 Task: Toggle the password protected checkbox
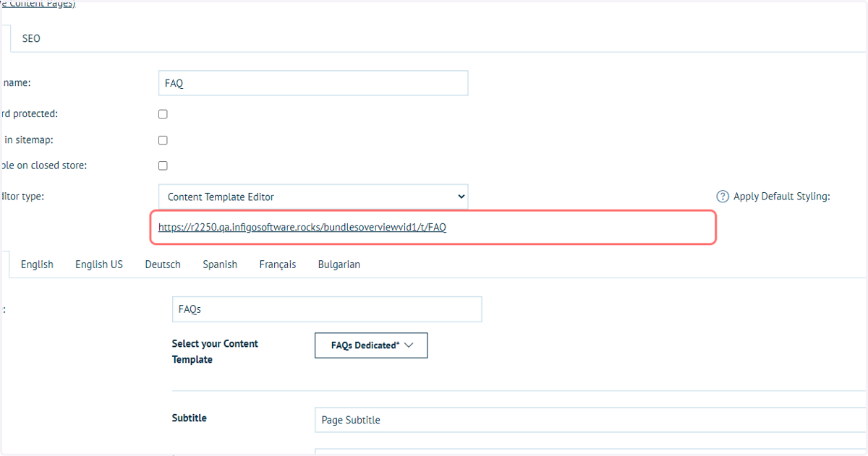pyautogui.click(x=163, y=114)
